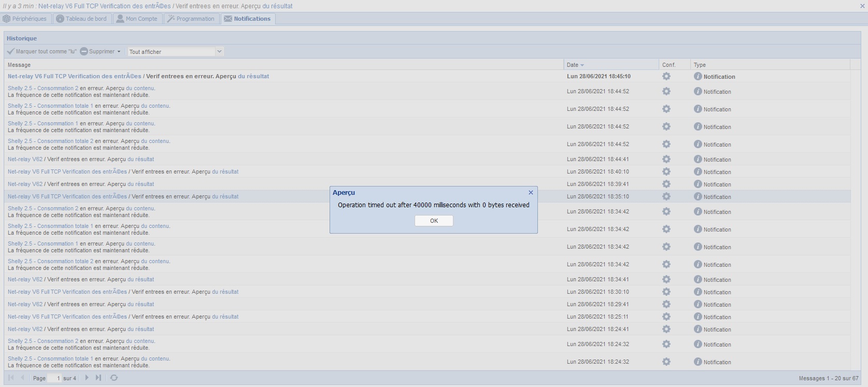Open 'Net-relay V62' link in 18:39:41 row

click(x=25, y=184)
